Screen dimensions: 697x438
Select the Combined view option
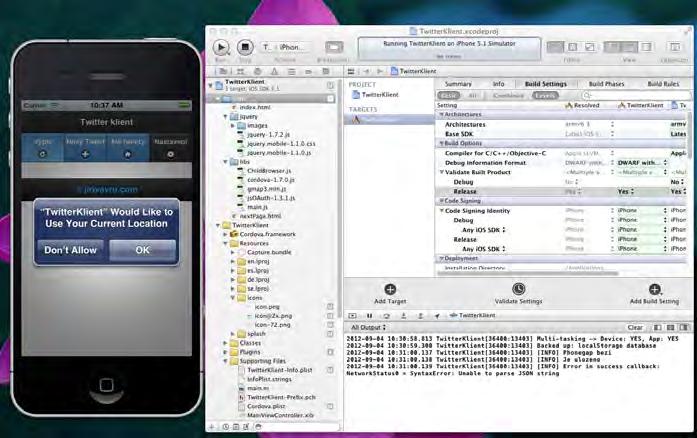coord(509,96)
